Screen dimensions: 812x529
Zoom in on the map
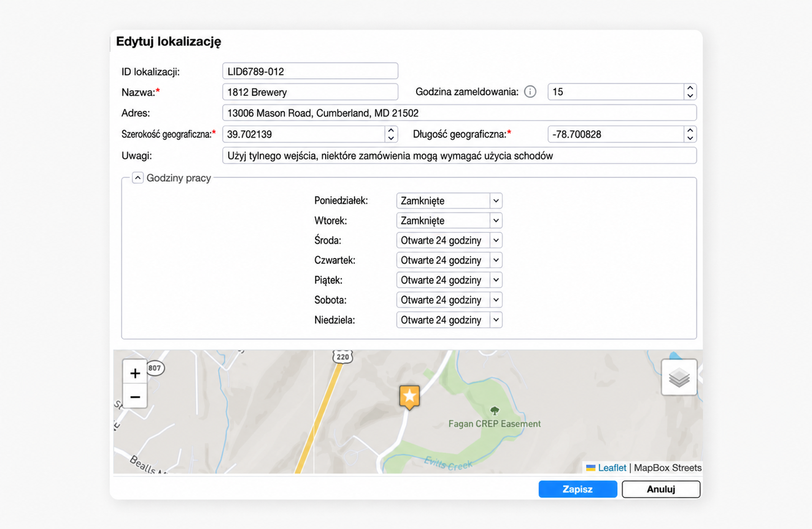[x=135, y=373]
